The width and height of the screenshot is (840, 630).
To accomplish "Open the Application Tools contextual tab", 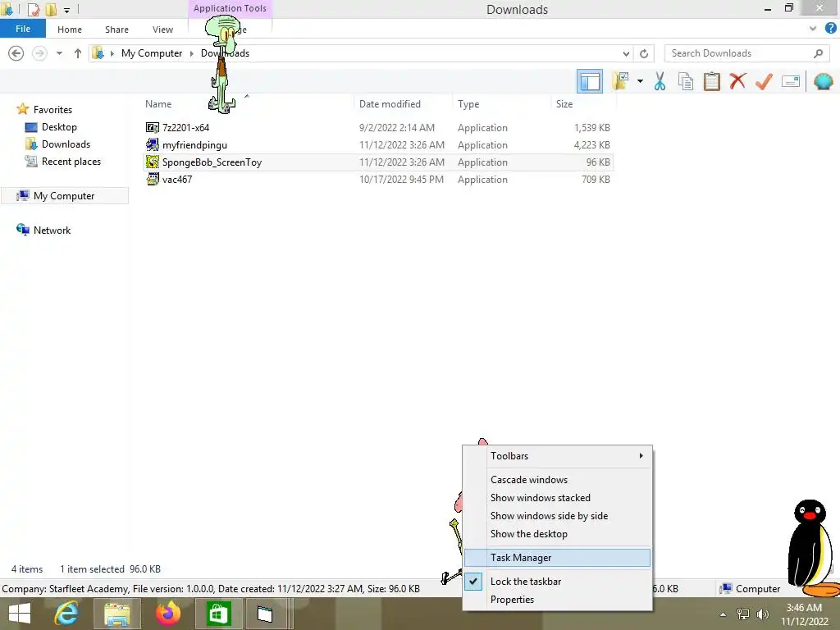I will pos(230,8).
